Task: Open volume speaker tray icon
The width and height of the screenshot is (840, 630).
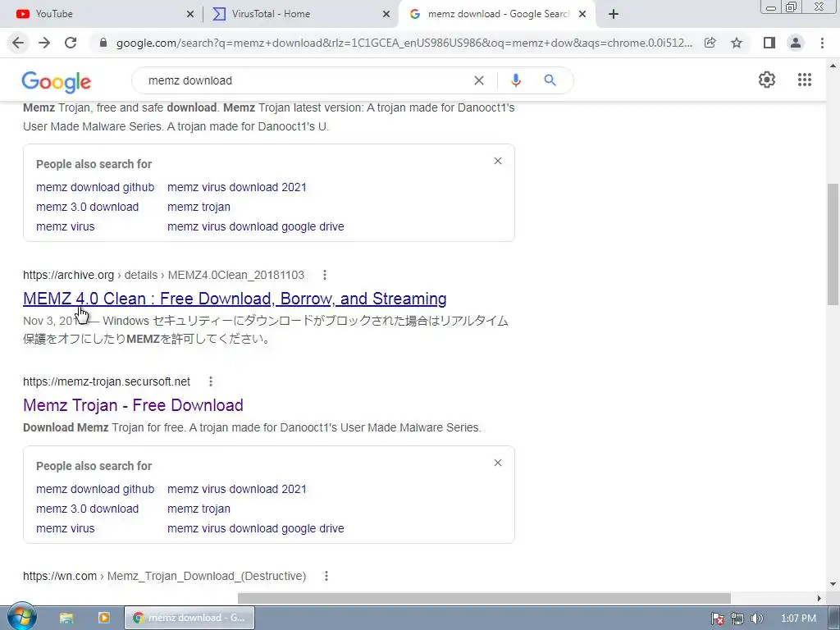Action: click(756, 619)
